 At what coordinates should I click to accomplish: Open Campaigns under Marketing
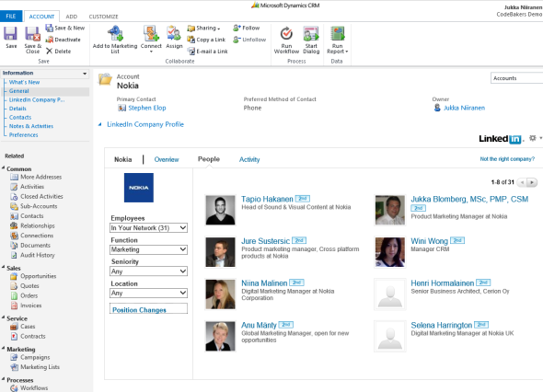(30, 357)
